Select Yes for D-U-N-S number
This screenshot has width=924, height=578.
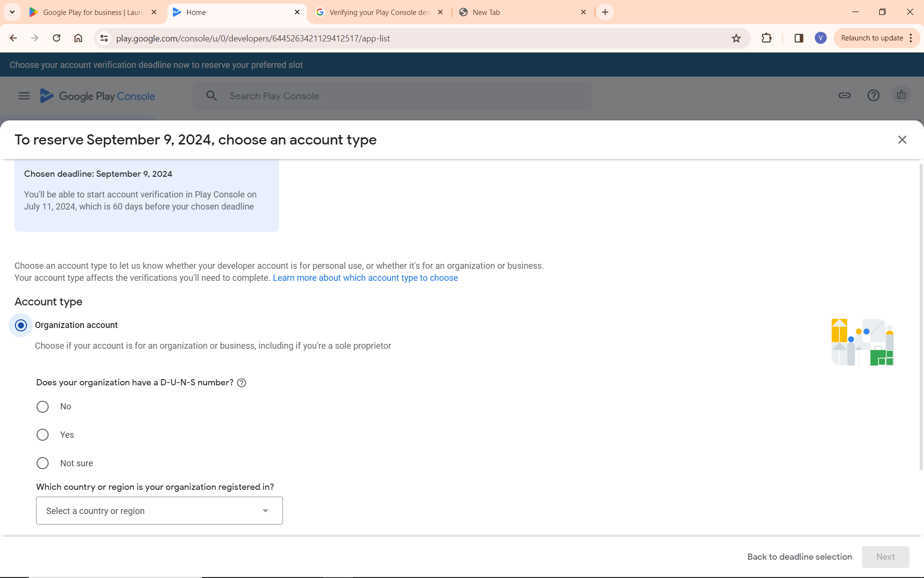click(x=42, y=435)
